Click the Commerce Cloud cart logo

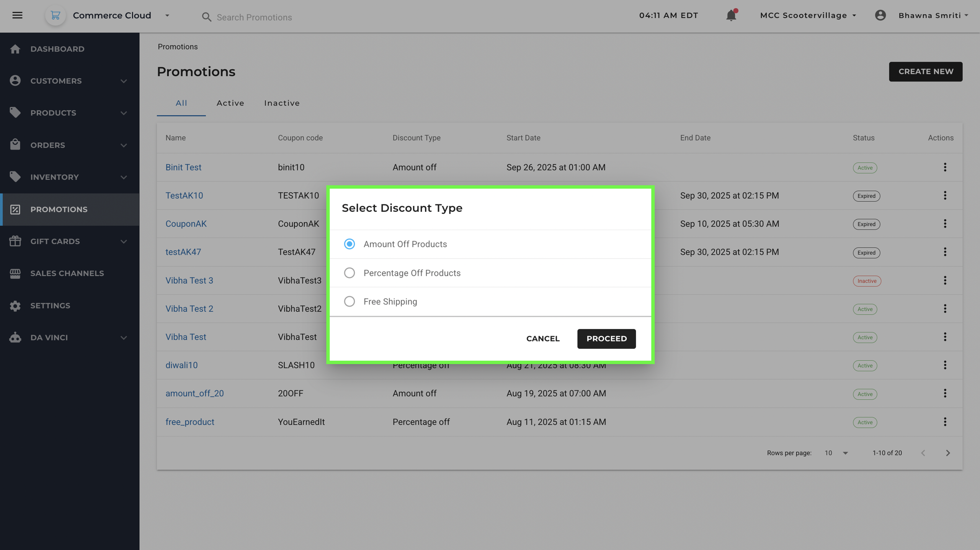(x=56, y=15)
